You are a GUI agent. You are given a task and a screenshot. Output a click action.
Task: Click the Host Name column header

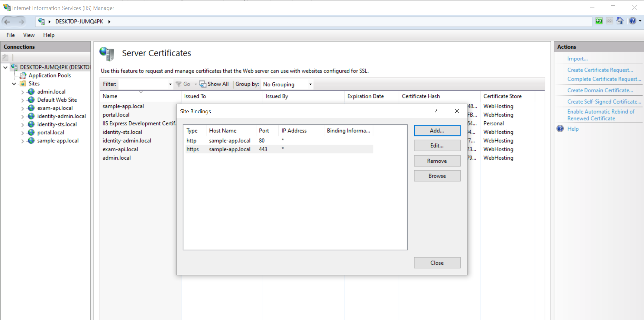click(x=223, y=131)
